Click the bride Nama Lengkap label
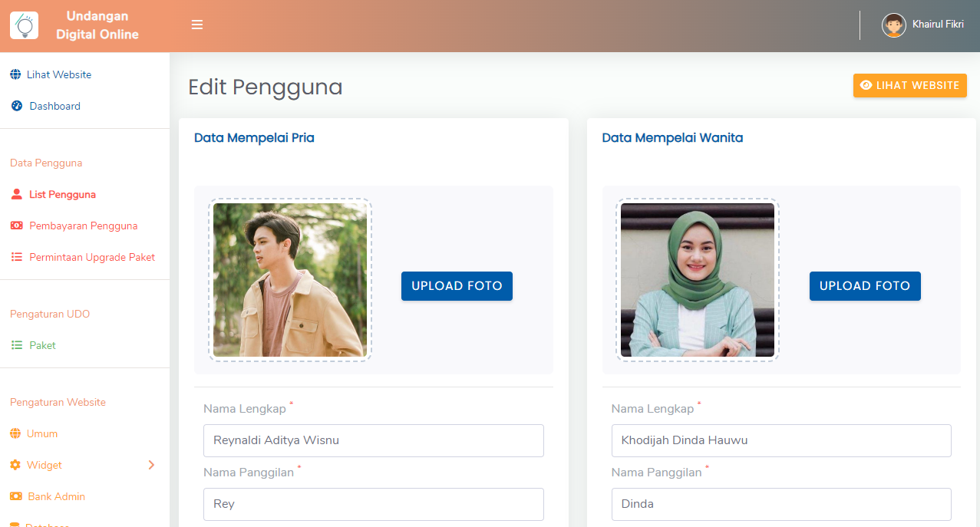The image size is (980, 527). pos(652,409)
